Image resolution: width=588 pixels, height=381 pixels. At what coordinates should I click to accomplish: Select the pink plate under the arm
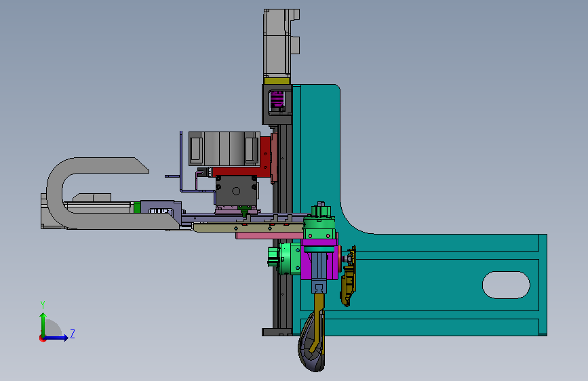point(269,235)
